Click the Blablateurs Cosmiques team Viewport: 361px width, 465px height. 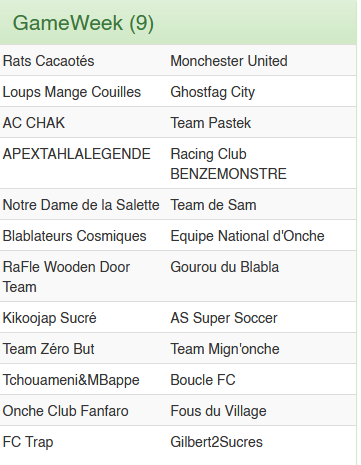74,236
